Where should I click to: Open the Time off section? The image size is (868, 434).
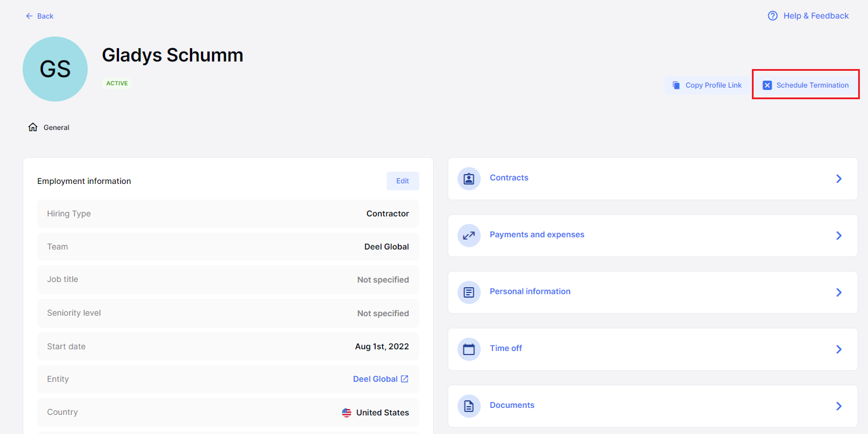point(653,349)
